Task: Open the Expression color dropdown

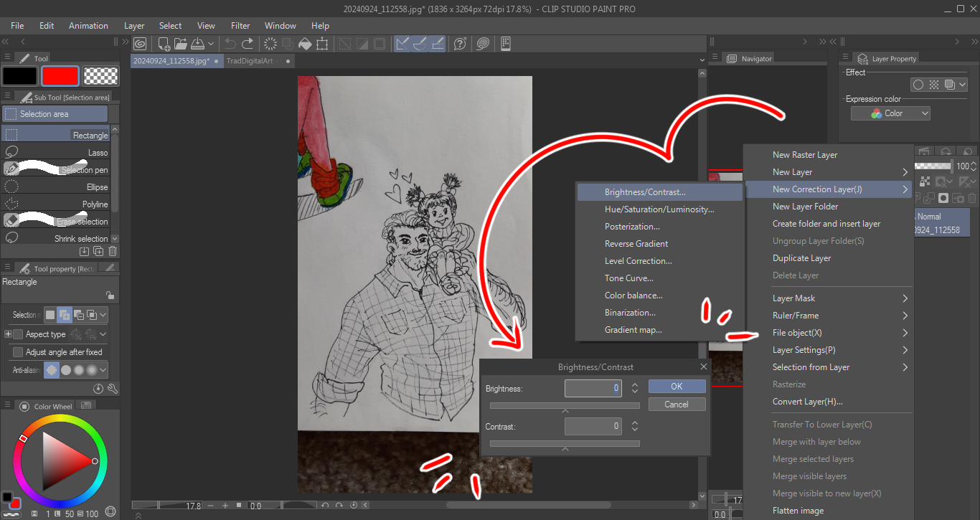Action: pyautogui.click(x=890, y=113)
